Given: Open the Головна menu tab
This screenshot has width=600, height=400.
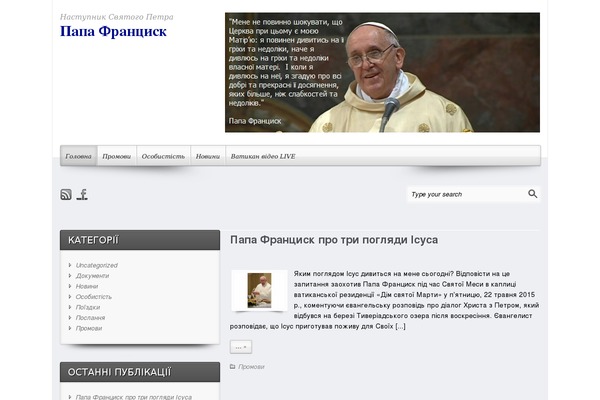Looking at the screenshot, I should coord(78,156).
